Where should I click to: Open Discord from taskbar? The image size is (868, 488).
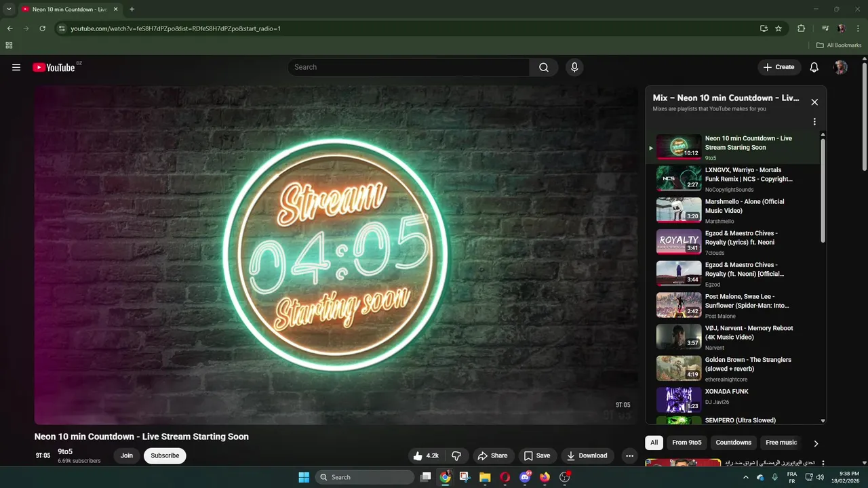(525, 477)
